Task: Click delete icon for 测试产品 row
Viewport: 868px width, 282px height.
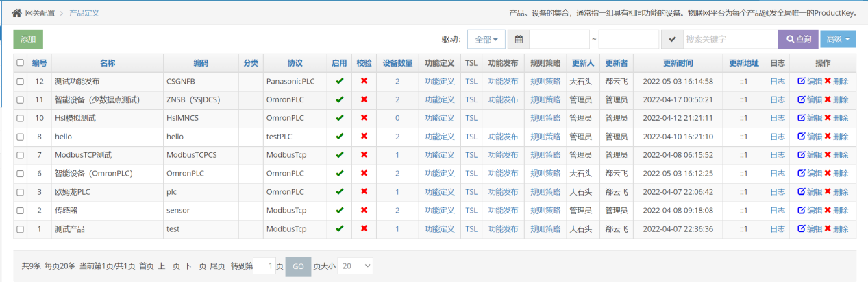Action: point(828,229)
